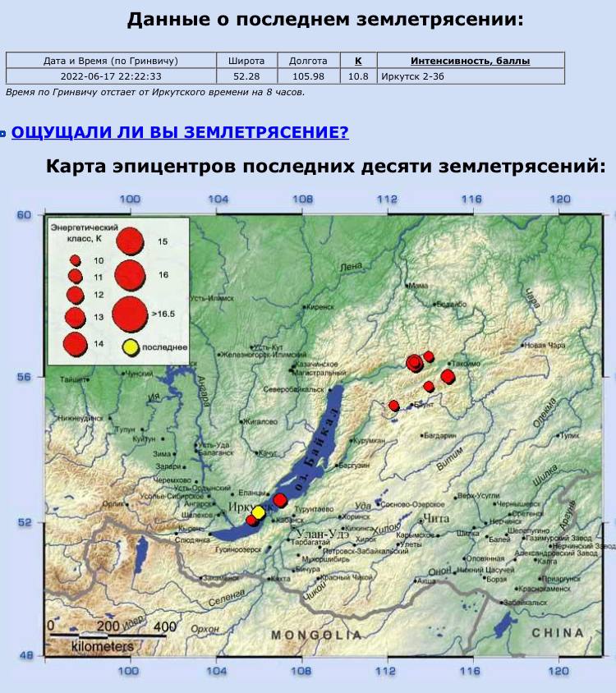Click the 'Селенга' river label
The height and width of the screenshot is (693, 616).
227,598
